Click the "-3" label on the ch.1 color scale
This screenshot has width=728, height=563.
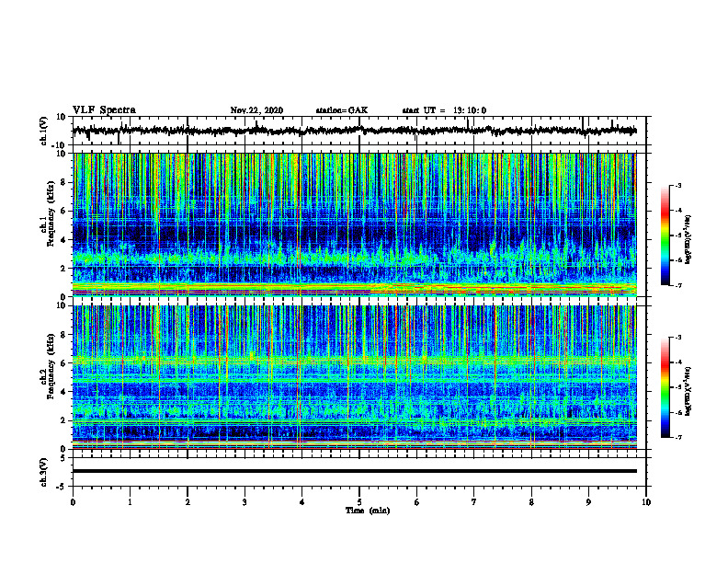point(678,185)
